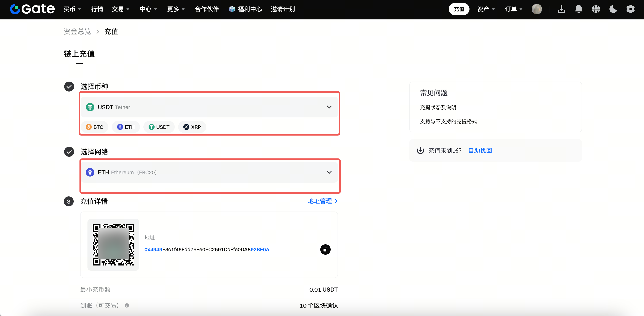Copy the deposit address

click(x=325, y=249)
